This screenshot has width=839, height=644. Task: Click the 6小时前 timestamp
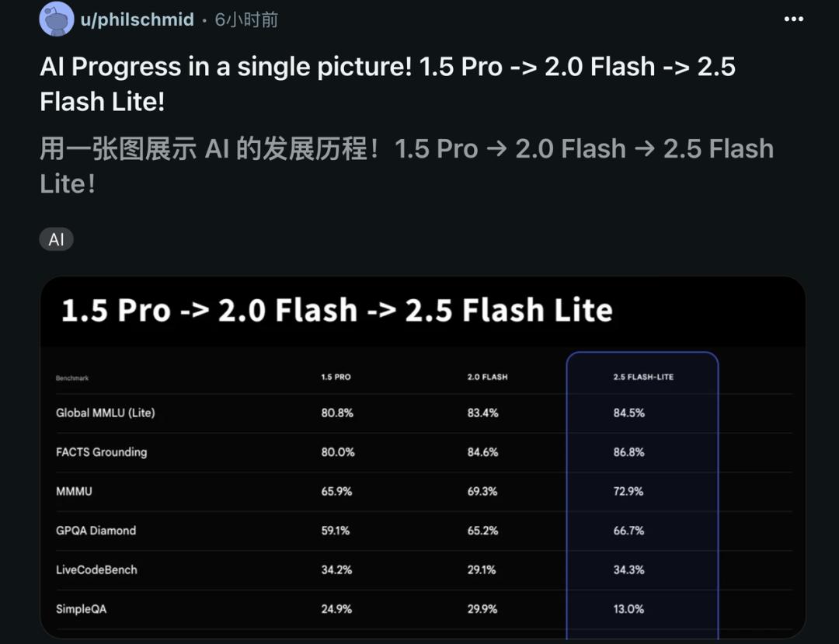tap(246, 19)
